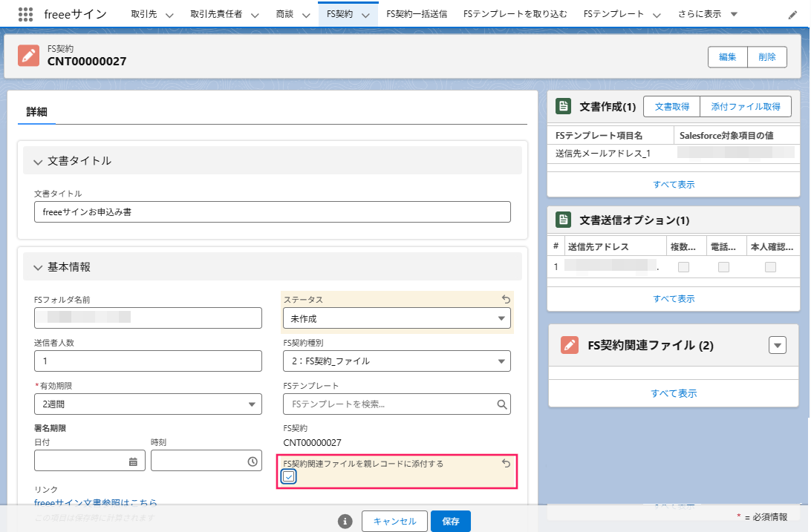The image size is (811, 532).
Task: Click すべて表示 under 文書送信オプション
Action: [x=674, y=298]
